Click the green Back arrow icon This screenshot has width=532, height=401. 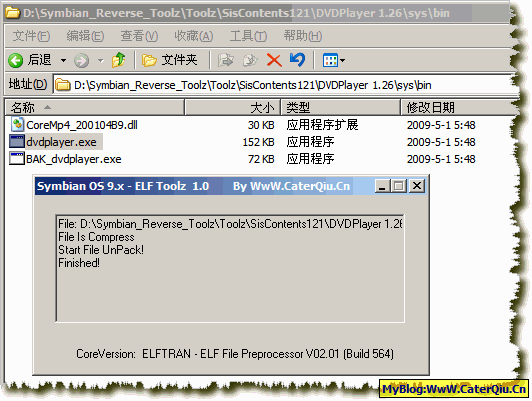[15, 61]
